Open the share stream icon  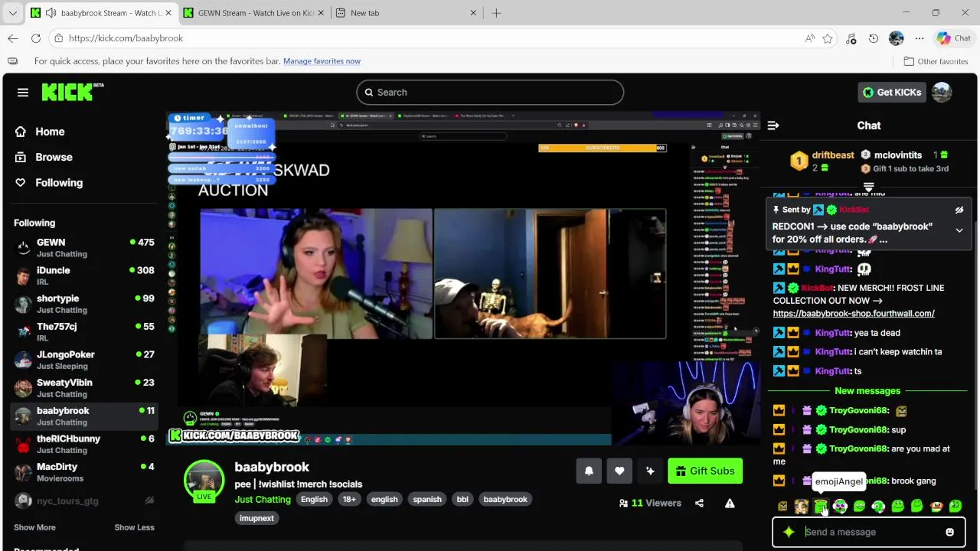coord(699,503)
